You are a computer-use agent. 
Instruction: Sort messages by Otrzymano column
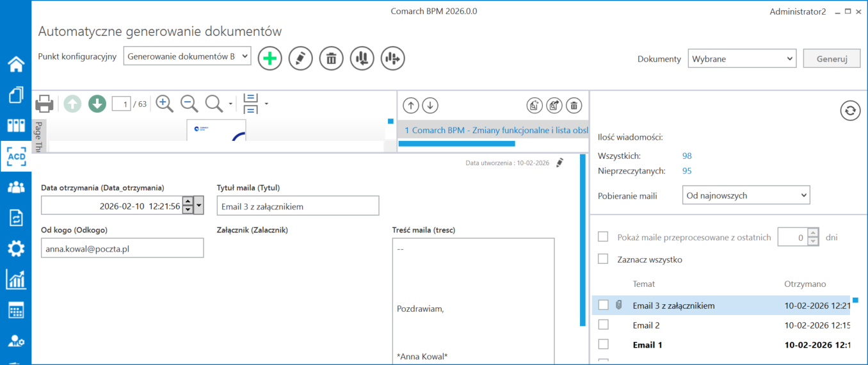pyautogui.click(x=805, y=284)
